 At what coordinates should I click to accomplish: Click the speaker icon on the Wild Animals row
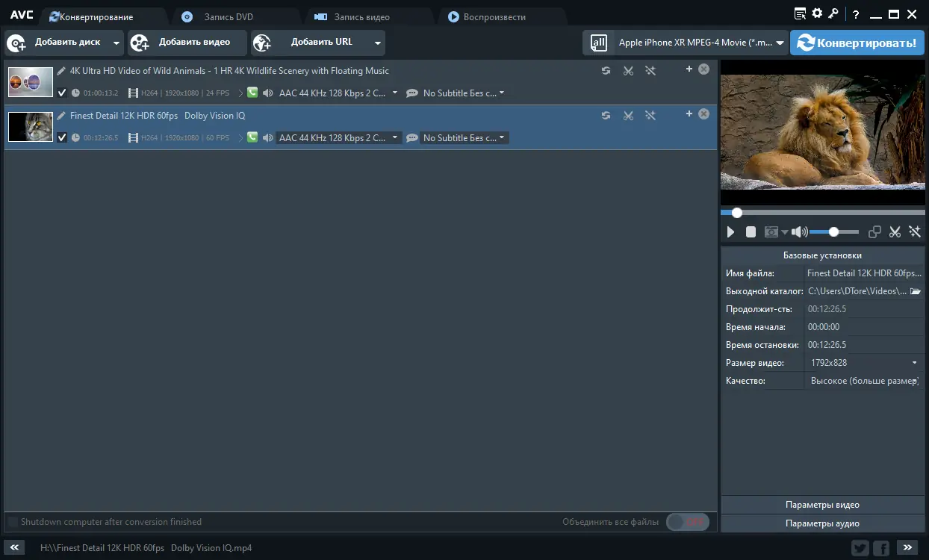click(268, 93)
